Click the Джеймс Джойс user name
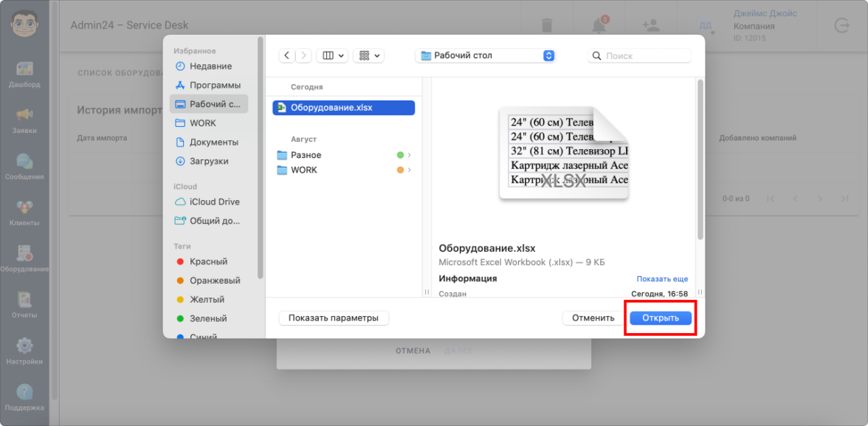This screenshot has height=426, width=868. (765, 13)
